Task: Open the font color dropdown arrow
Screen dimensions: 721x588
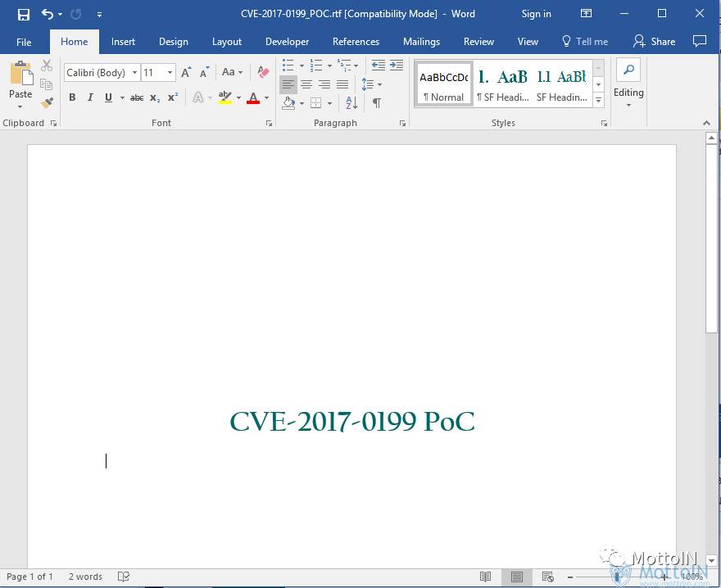Action: pos(267,97)
